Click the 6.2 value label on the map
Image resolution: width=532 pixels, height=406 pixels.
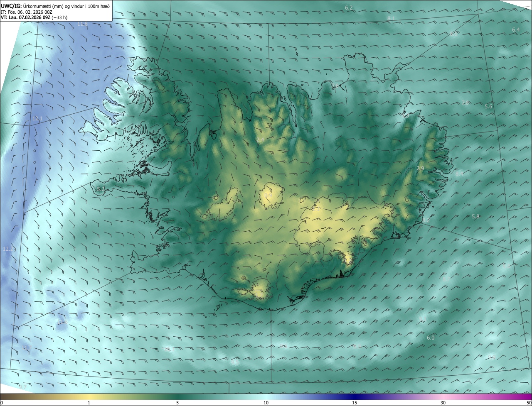tap(349, 8)
